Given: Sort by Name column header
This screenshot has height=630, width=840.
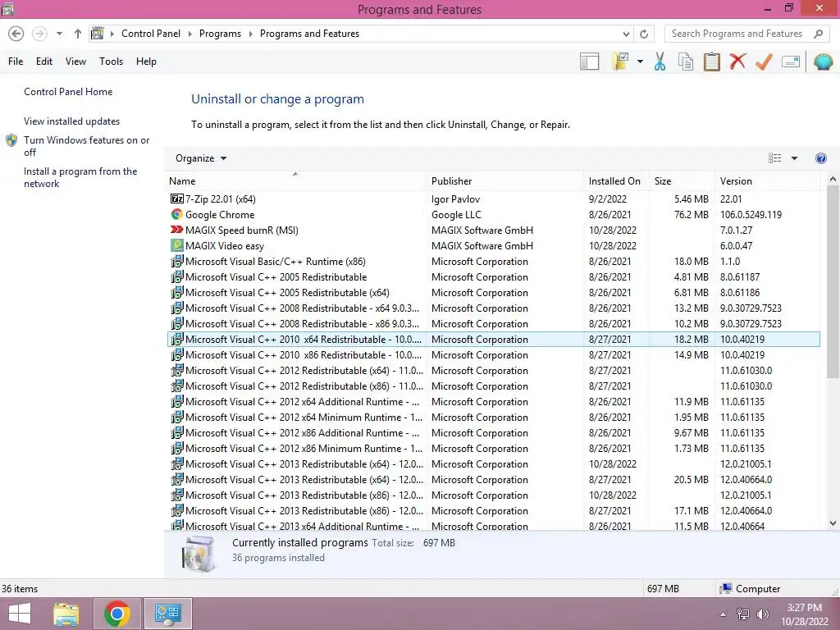Looking at the screenshot, I should (x=295, y=181).
